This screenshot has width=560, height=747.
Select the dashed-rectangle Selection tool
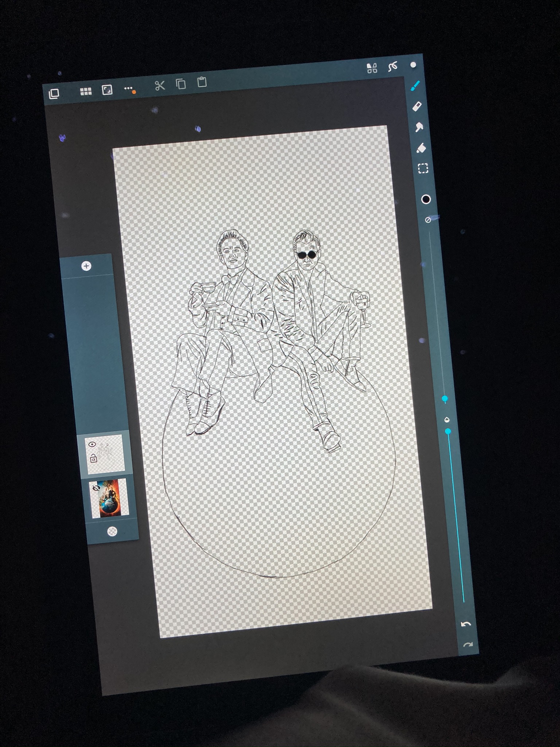click(x=423, y=168)
